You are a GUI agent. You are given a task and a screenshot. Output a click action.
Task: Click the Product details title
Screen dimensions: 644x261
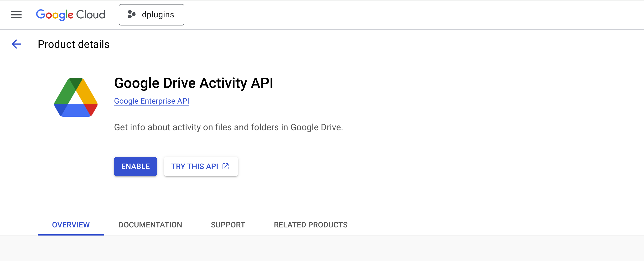(73, 45)
